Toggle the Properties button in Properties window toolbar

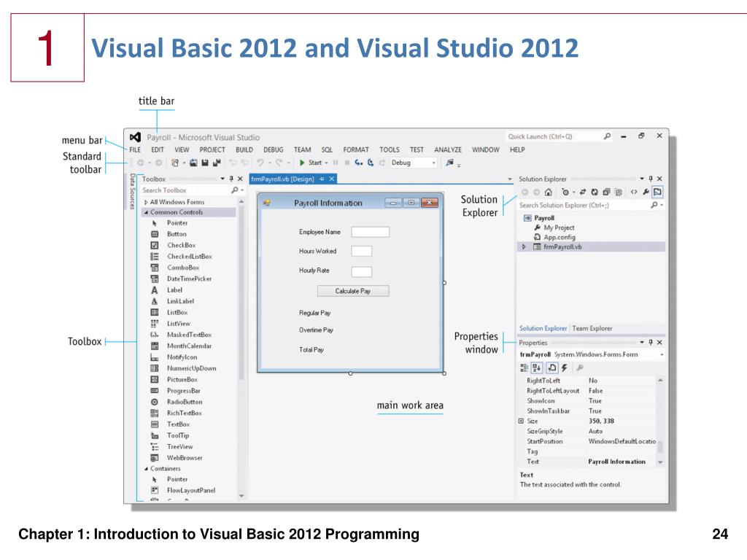(x=552, y=367)
